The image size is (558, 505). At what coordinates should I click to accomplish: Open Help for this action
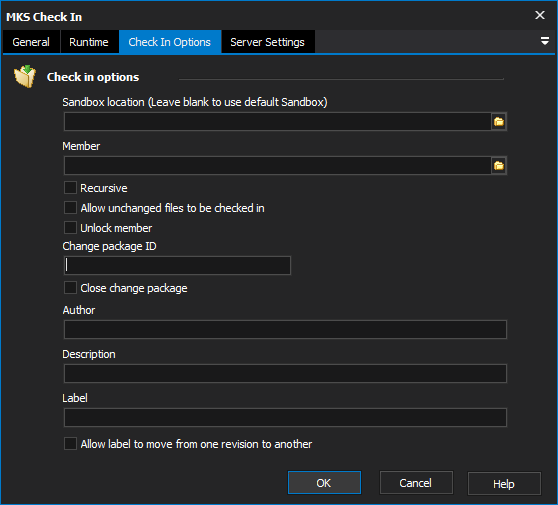[x=504, y=483]
